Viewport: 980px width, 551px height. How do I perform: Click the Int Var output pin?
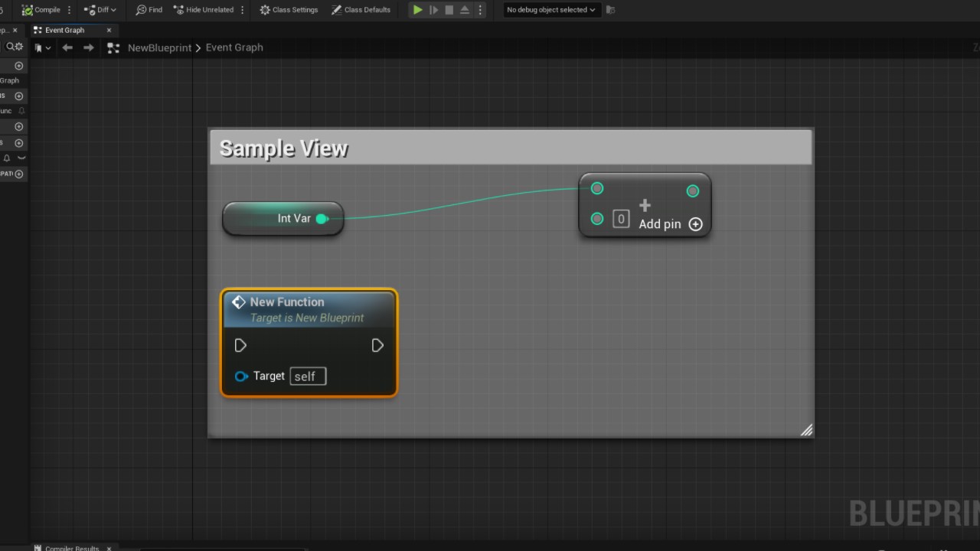coord(322,219)
